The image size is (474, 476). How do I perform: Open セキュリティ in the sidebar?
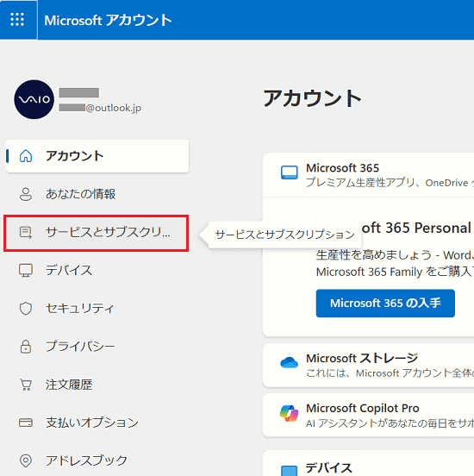(x=97, y=309)
